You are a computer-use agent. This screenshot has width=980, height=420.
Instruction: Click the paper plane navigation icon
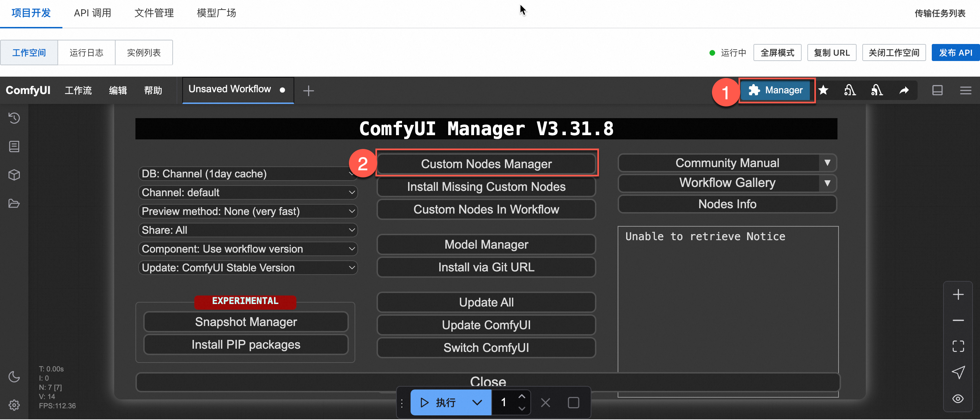pos(958,372)
